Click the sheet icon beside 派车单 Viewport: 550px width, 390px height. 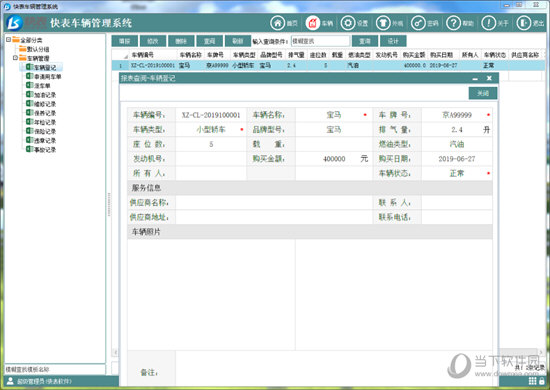tap(29, 85)
